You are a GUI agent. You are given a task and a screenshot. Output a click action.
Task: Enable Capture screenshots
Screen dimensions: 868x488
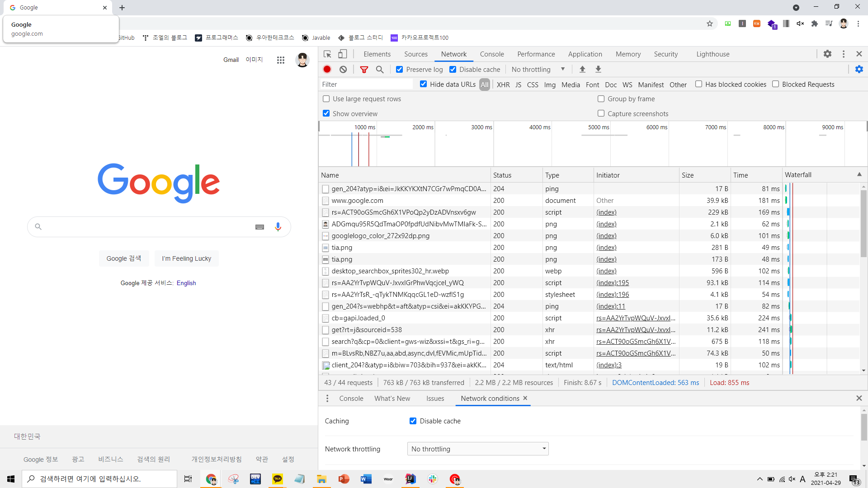(x=601, y=113)
